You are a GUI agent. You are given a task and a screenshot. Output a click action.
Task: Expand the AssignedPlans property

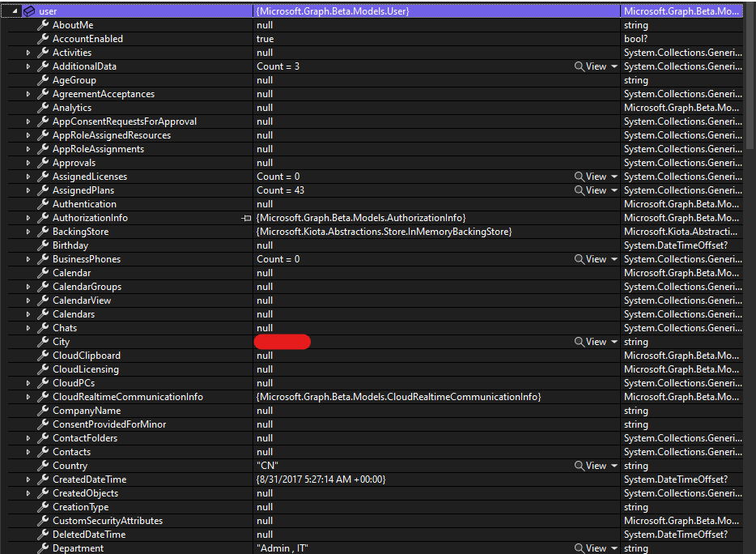tap(28, 190)
